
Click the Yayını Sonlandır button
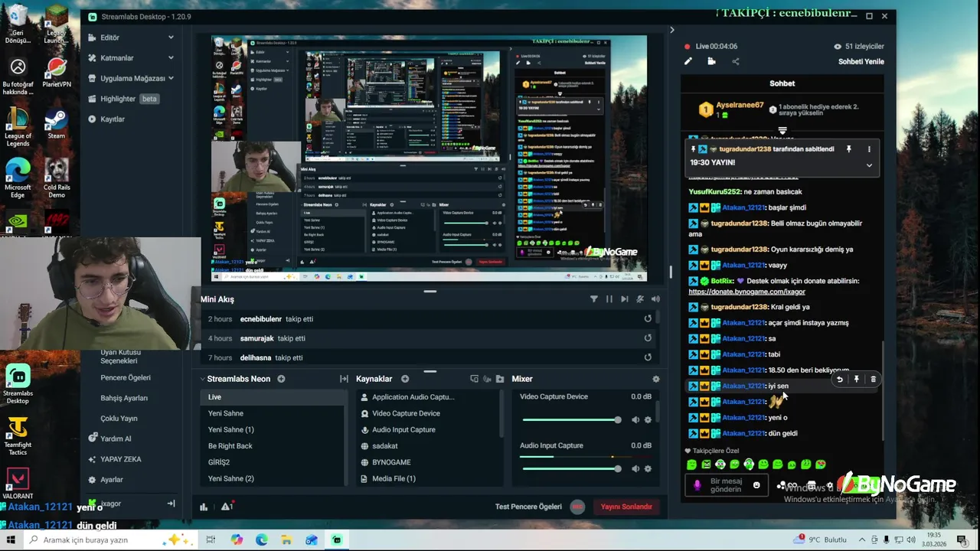click(626, 507)
